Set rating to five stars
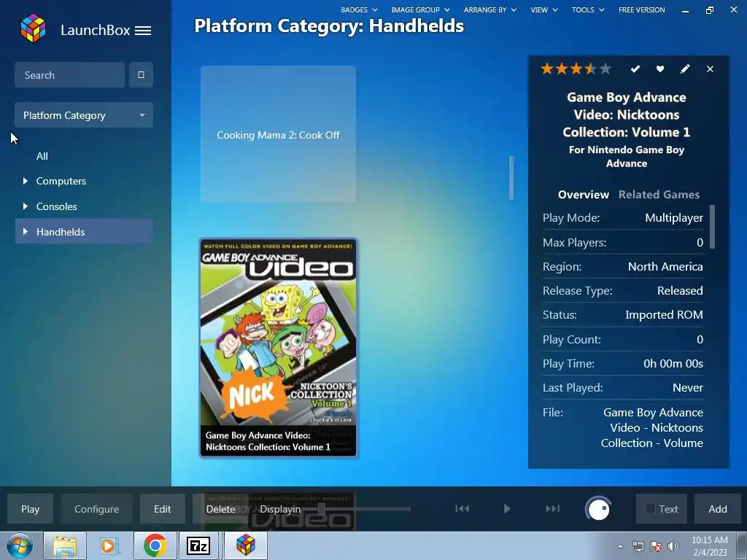747x560 pixels. 605,69
